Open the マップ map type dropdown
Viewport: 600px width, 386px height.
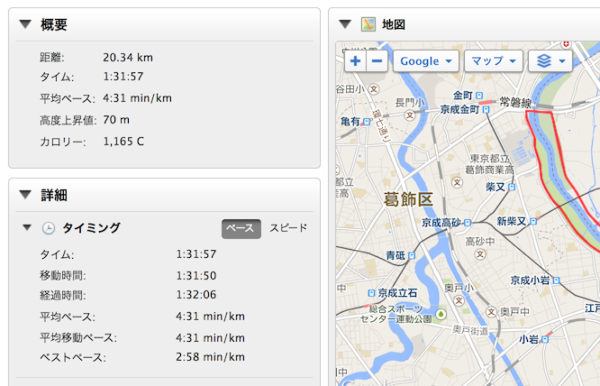point(494,61)
